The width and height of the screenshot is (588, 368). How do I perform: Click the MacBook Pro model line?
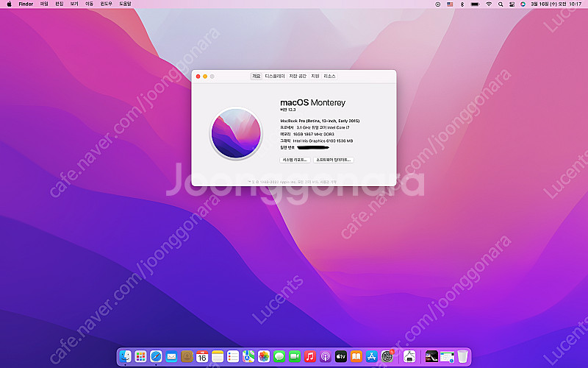pos(320,121)
